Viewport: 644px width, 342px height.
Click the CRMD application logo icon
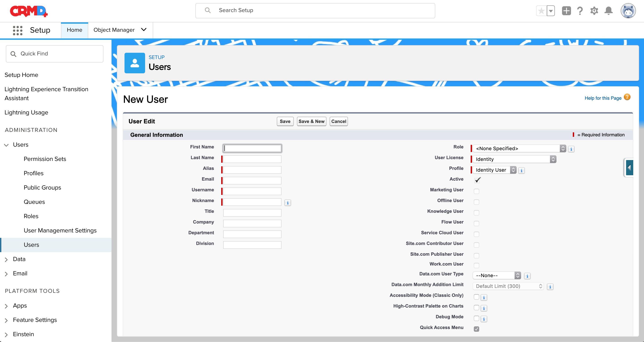[x=28, y=11]
